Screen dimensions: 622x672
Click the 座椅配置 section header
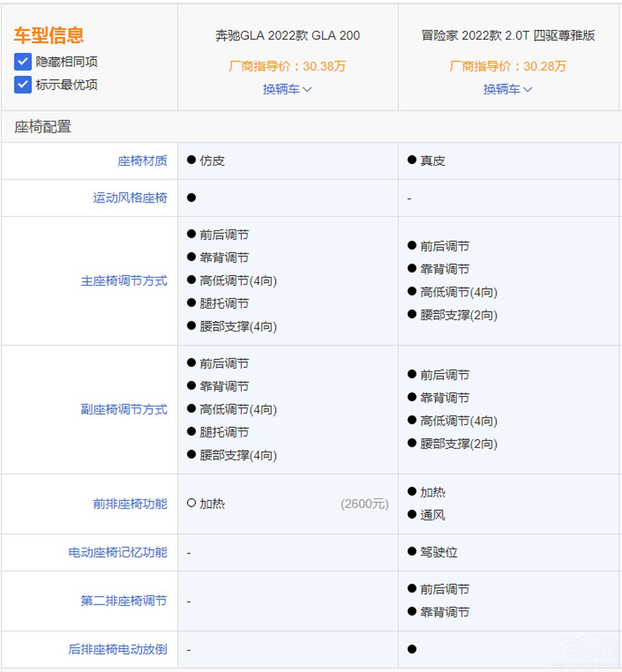43,127
